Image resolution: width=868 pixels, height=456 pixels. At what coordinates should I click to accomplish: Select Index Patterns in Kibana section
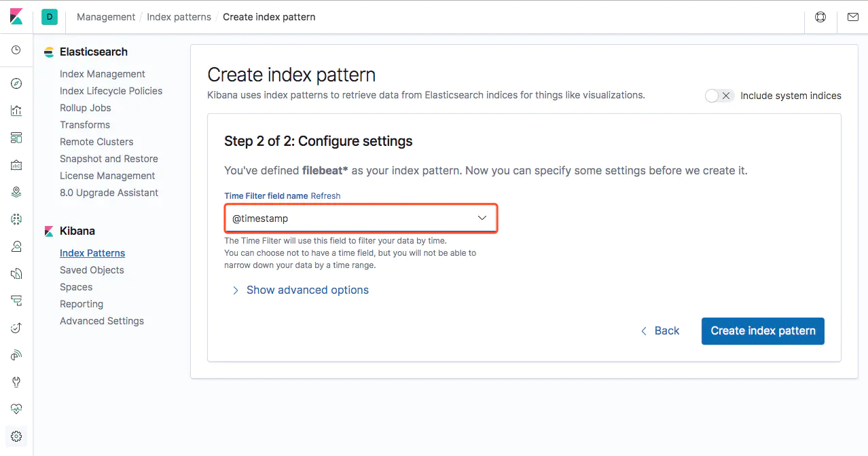pos(92,253)
